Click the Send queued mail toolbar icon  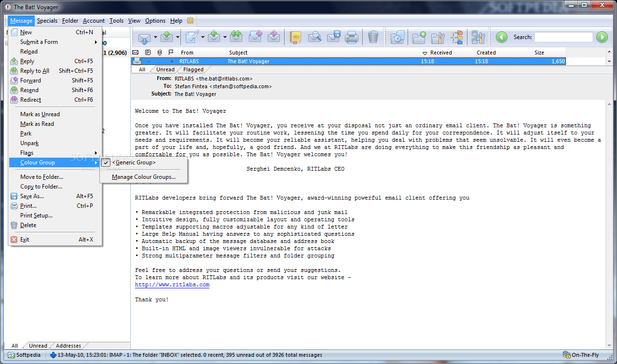tap(167, 37)
